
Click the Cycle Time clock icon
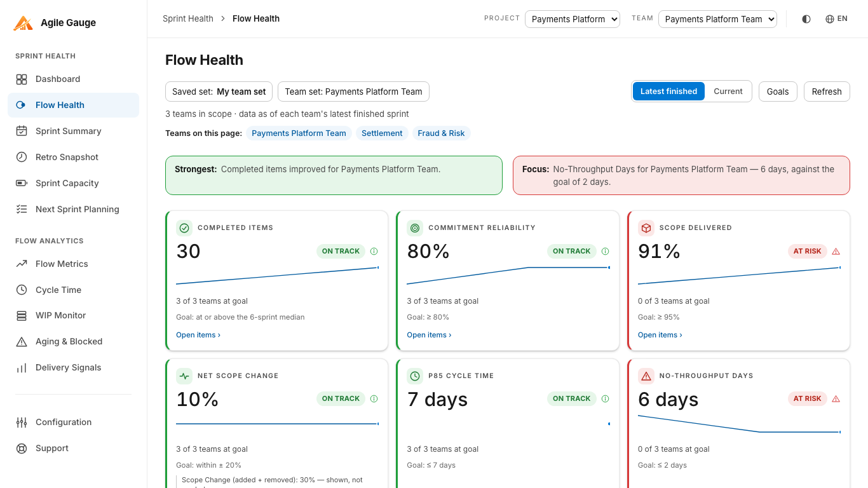22,290
